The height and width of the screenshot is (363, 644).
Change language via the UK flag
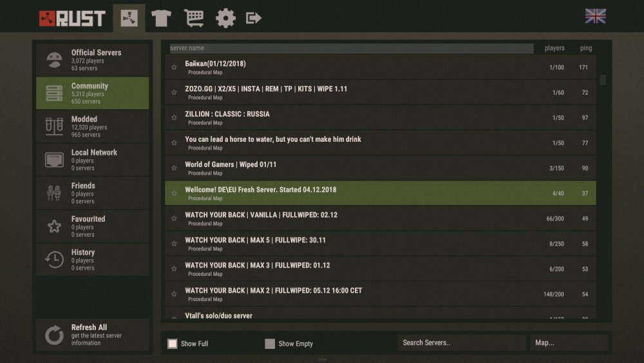(x=595, y=16)
